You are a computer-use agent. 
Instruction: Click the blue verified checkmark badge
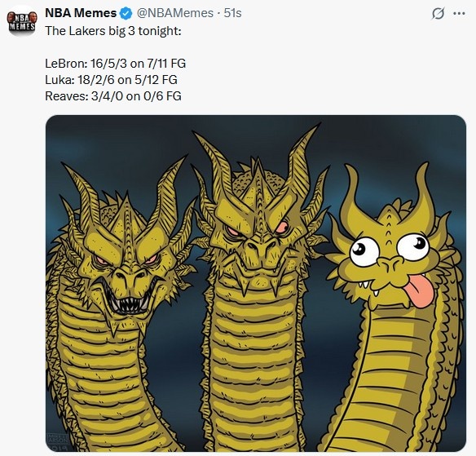pos(126,13)
